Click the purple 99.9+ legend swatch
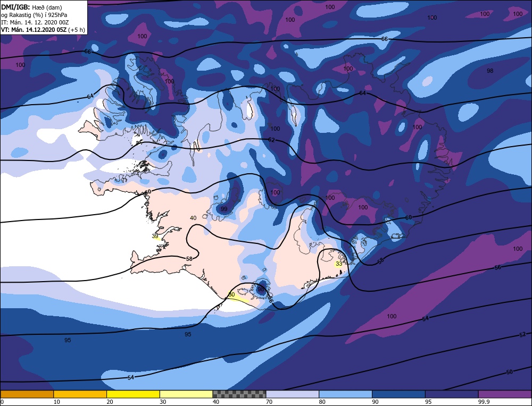This screenshot has height=406, width=532. 505,394
